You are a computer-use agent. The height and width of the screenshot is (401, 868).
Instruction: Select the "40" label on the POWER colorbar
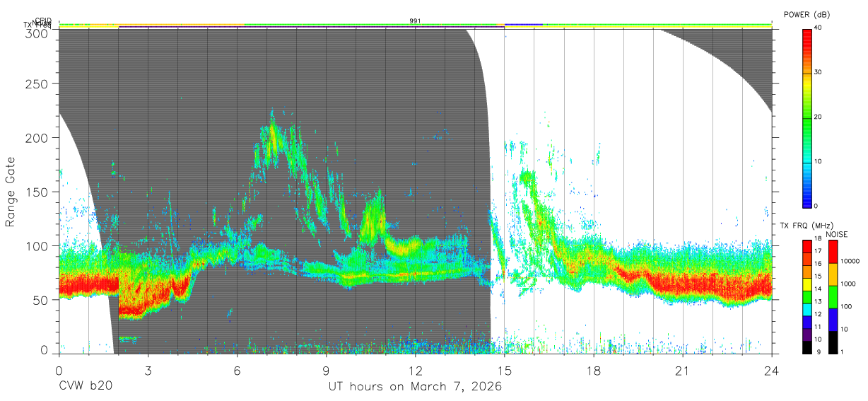point(819,28)
